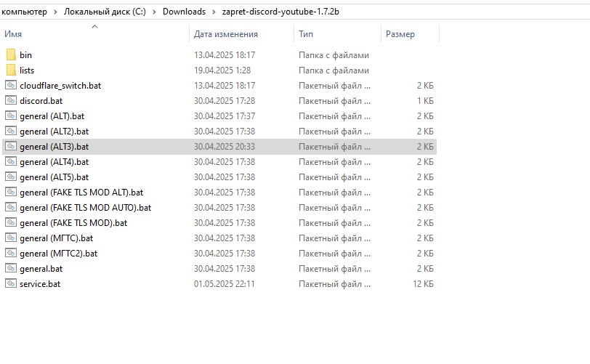
Task: Click Папка с файлами type of bin
Action: point(334,55)
